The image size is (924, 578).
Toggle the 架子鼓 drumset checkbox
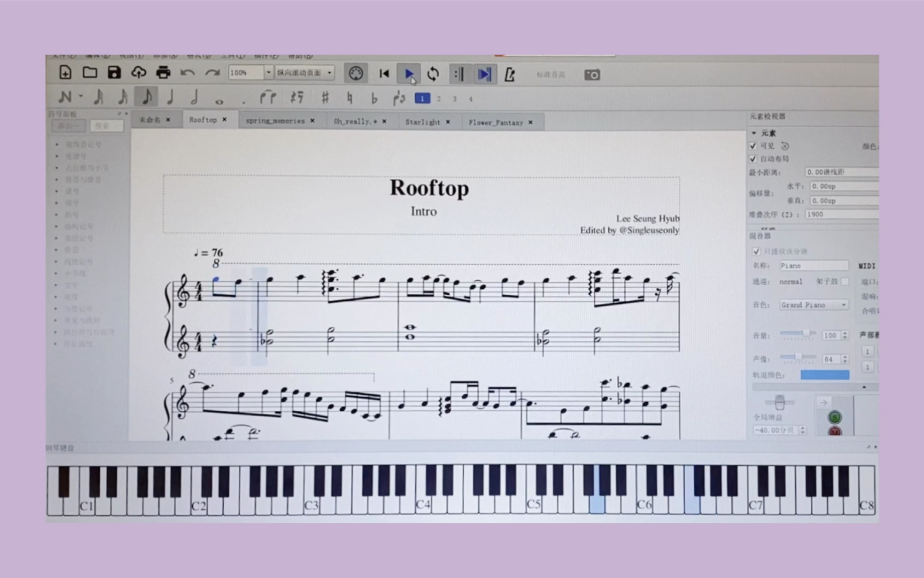(x=845, y=282)
